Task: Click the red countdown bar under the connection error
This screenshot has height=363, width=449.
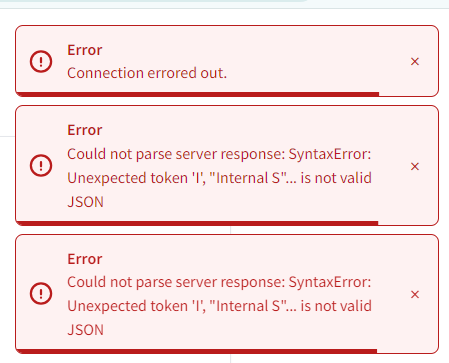Action: (x=197, y=94)
